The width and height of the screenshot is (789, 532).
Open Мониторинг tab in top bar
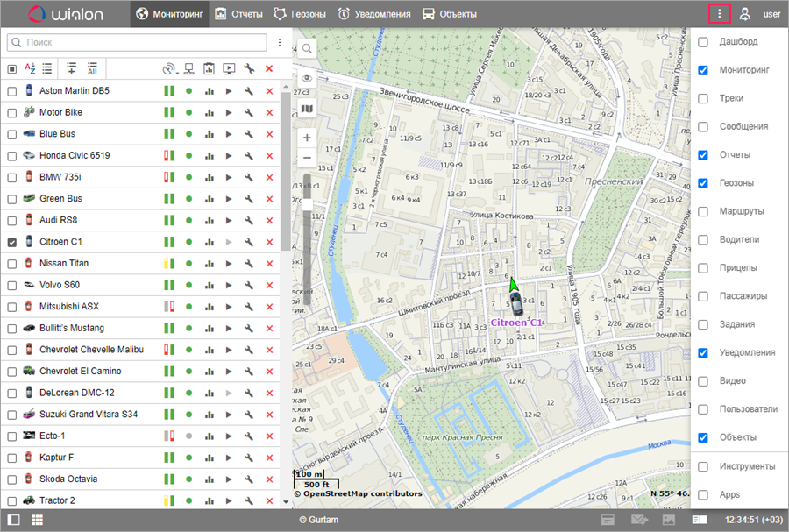click(169, 14)
